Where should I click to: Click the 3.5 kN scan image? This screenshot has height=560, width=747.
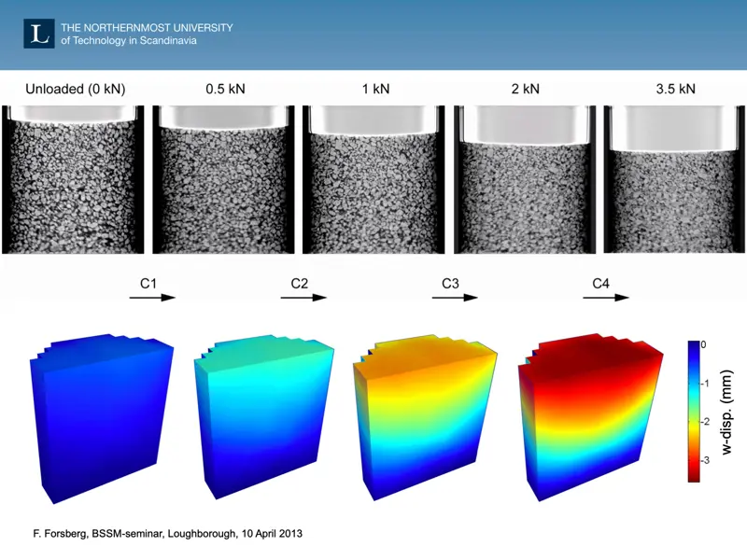click(675, 179)
